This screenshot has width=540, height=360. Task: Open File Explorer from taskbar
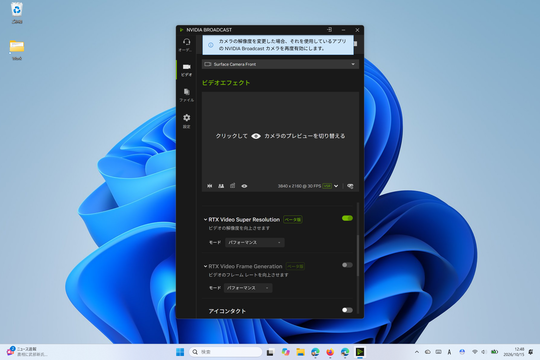pyautogui.click(x=300, y=352)
